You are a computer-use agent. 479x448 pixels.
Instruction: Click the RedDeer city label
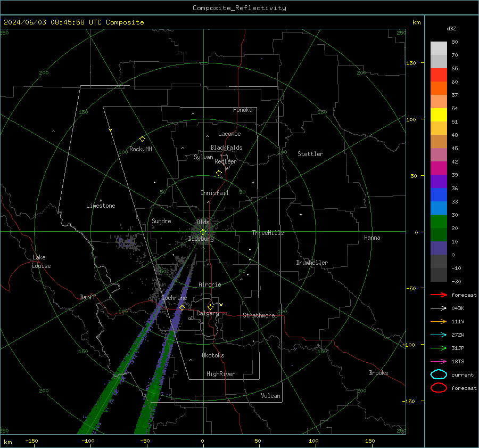pos(226,161)
